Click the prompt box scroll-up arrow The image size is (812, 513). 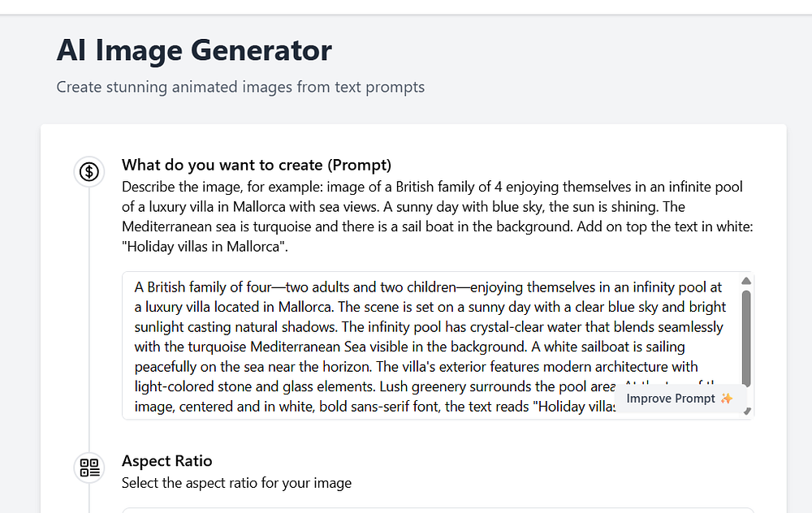pyautogui.click(x=746, y=281)
